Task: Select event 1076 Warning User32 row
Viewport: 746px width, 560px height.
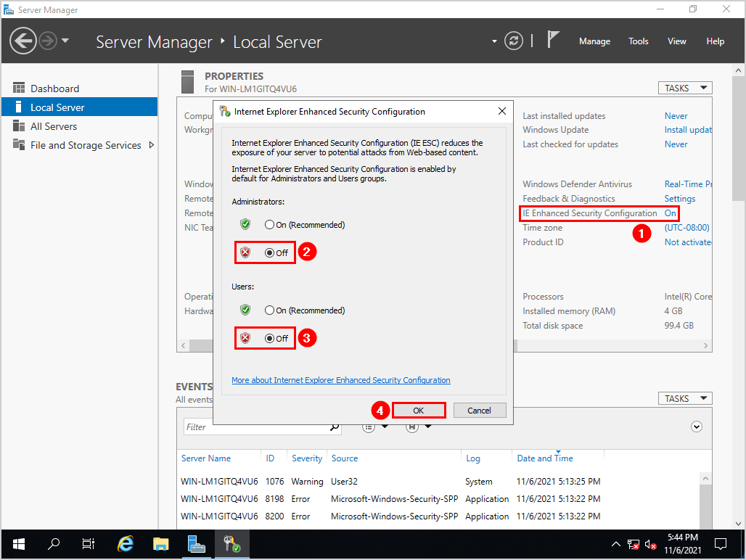Action: (390, 482)
